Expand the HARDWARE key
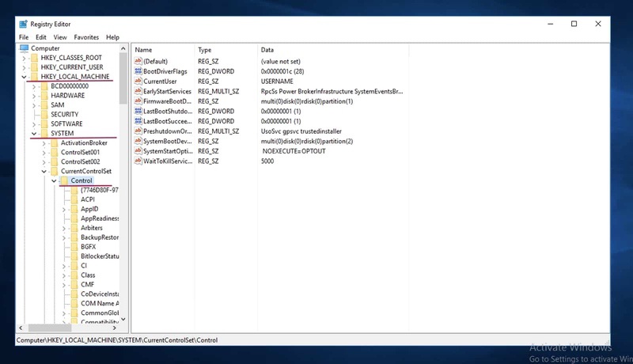Image resolution: width=633 pixels, height=364 pixels. pyautogui.click(x=34, y=96)
